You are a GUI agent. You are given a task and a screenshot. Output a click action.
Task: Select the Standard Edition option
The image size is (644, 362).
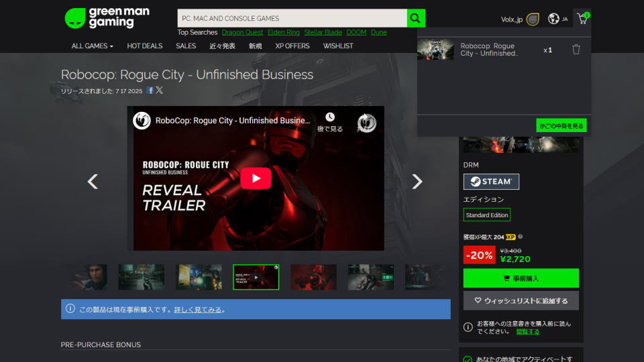coord(487,215)
